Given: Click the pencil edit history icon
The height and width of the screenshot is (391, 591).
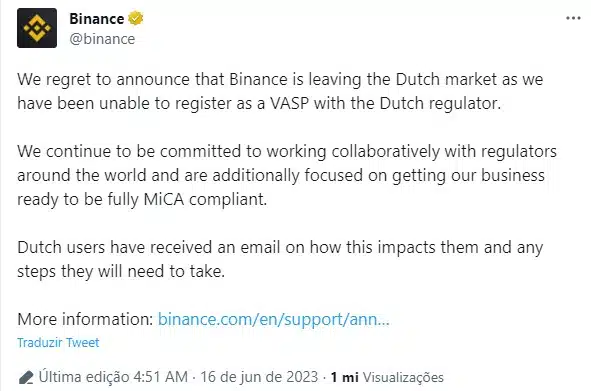Looking at the screenshot, I should [x=26, y=377].
